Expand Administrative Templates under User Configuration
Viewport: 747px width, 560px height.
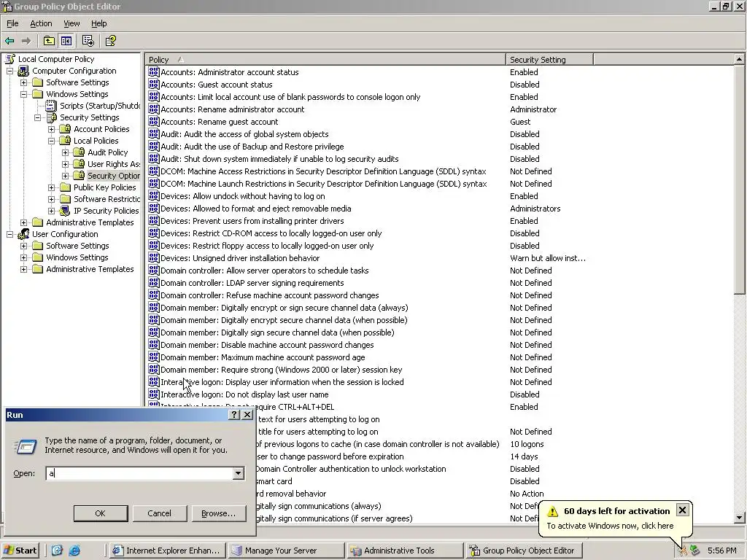click(23, 269)
